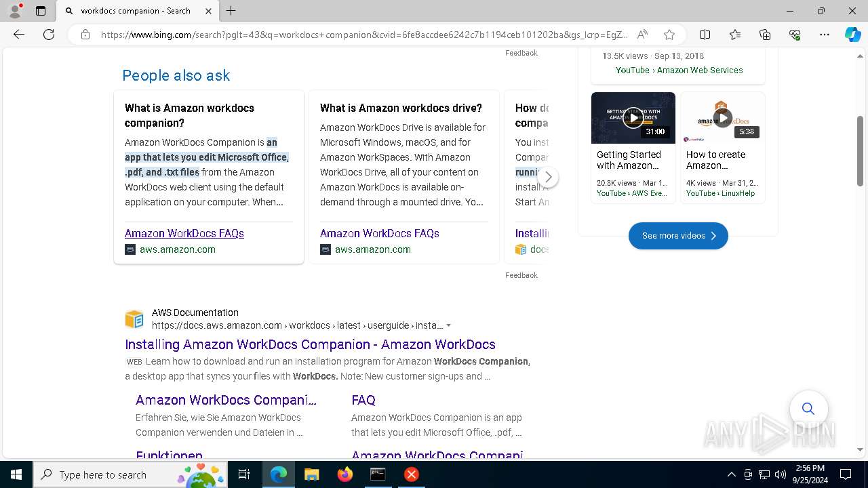Open Installing Amazon WorkDocs Companion result
The image size is (868, 488).
[x=310, y=344]
